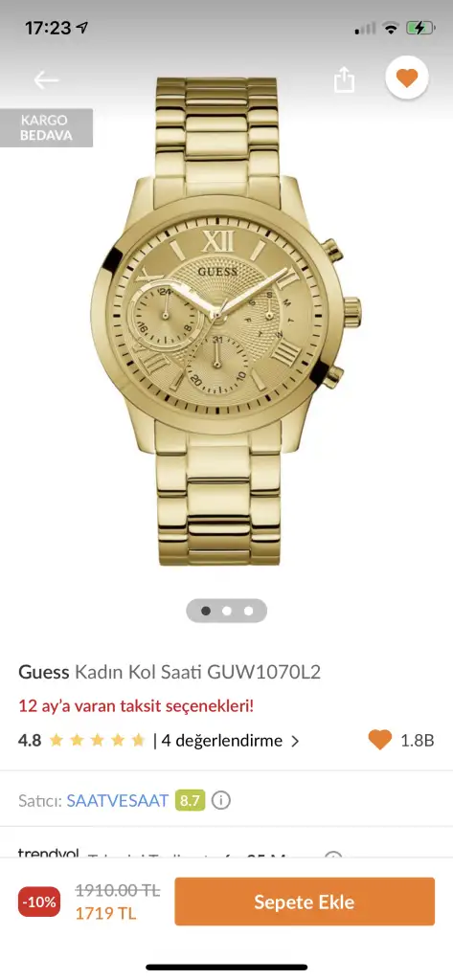Select the third image pagination dot
The height and width of the screenshot is (980, 453).
tap(248, 611)
